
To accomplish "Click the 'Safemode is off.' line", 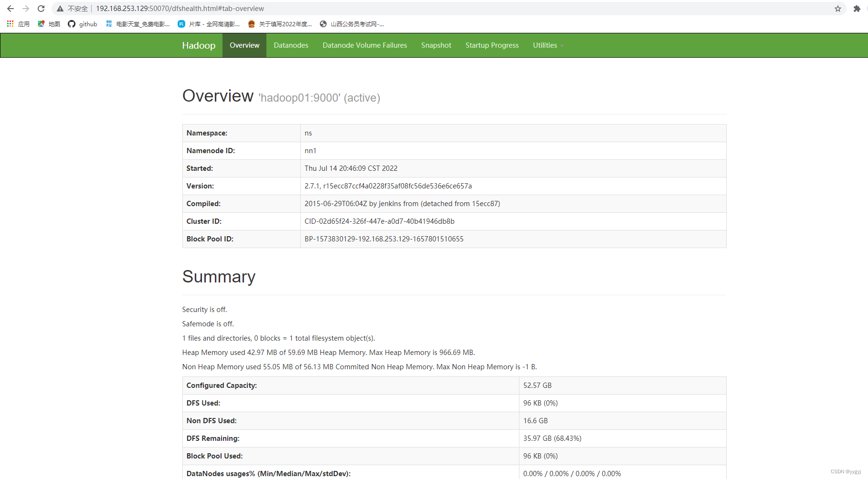I will (x=208, y=324).
